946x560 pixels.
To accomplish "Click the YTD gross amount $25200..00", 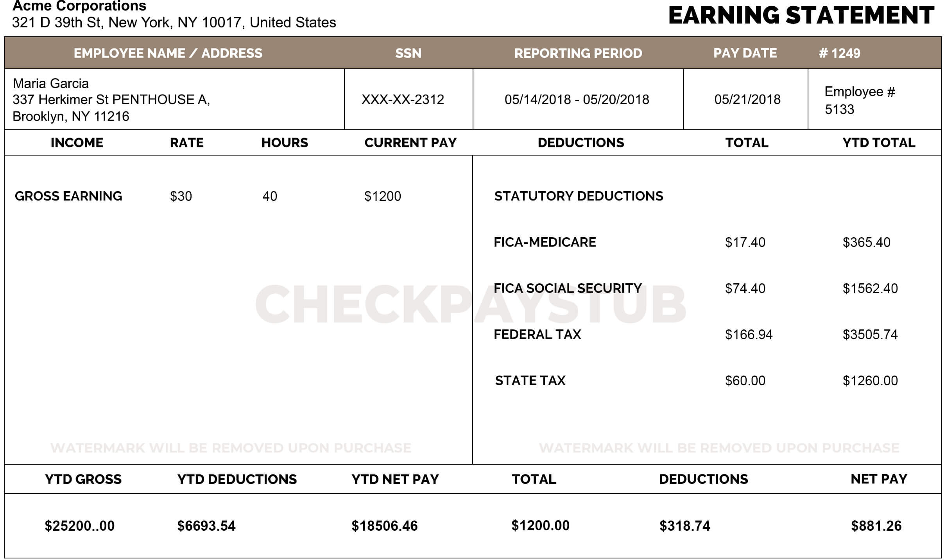I will 80,526.
